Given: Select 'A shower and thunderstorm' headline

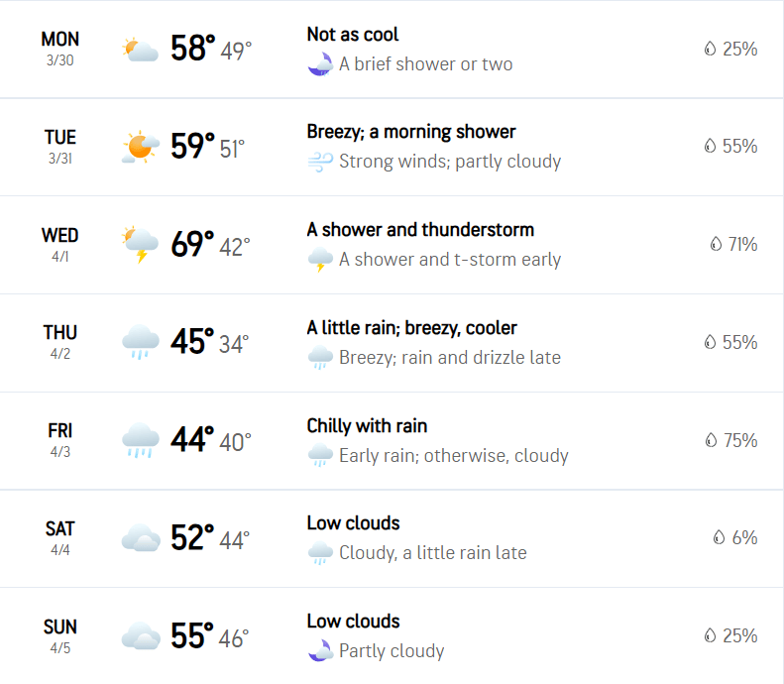Looking at the screenshot, I should [420, 230].
